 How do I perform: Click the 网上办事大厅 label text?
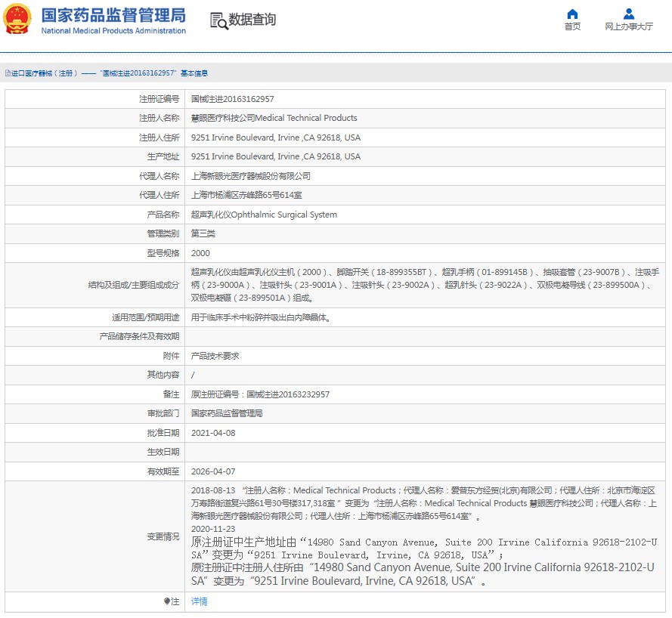(629, 26)
